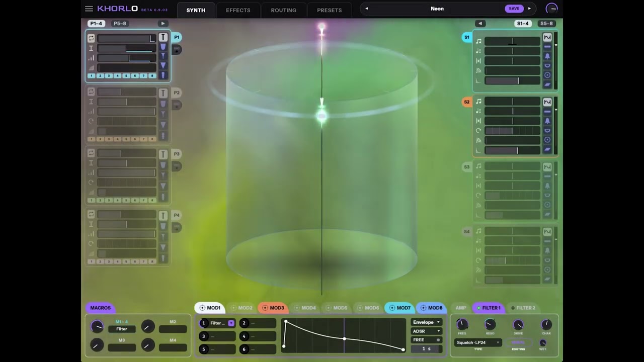Select the circle target icon in S1 panel
This screenshot has width=644, height=362.
click(x=547, y=75)
